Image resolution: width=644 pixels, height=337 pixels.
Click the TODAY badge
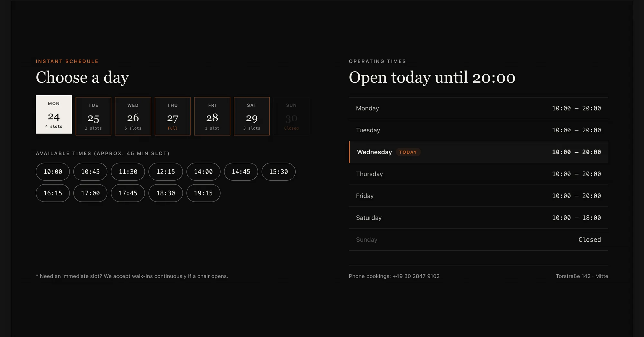click(x=408, y=152)
